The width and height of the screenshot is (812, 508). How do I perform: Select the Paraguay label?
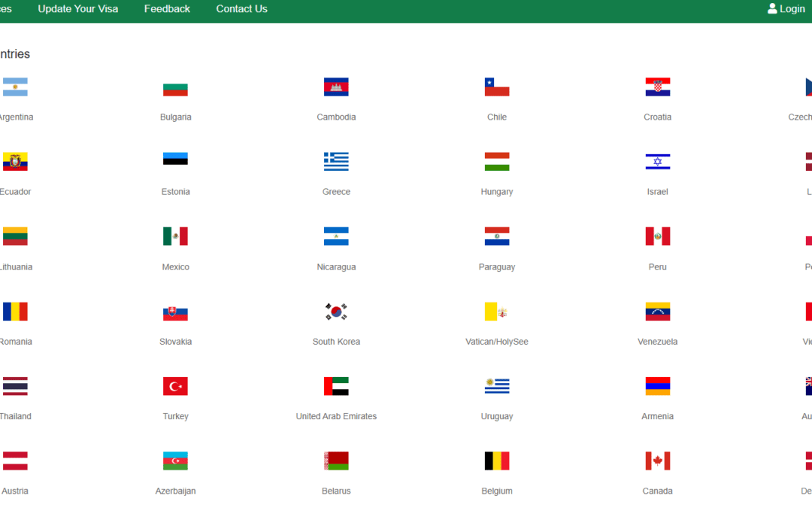click(x=497, y=267)
